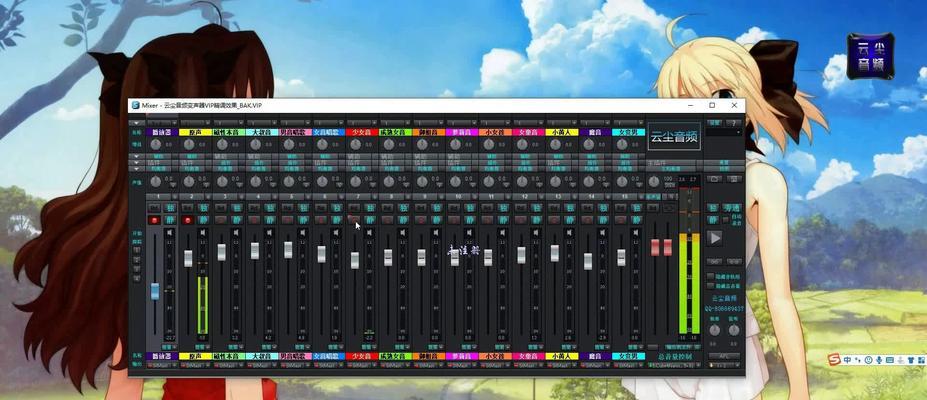The width and height of the screenshot is (927, 400).
Task: Click the pan knob of channel 12 女童音
Action: [521, 181]
